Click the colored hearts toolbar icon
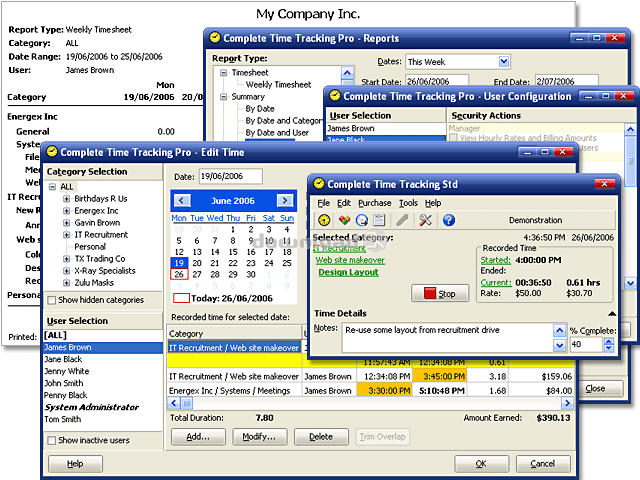640x480 pixels. [x=344, y=220]
